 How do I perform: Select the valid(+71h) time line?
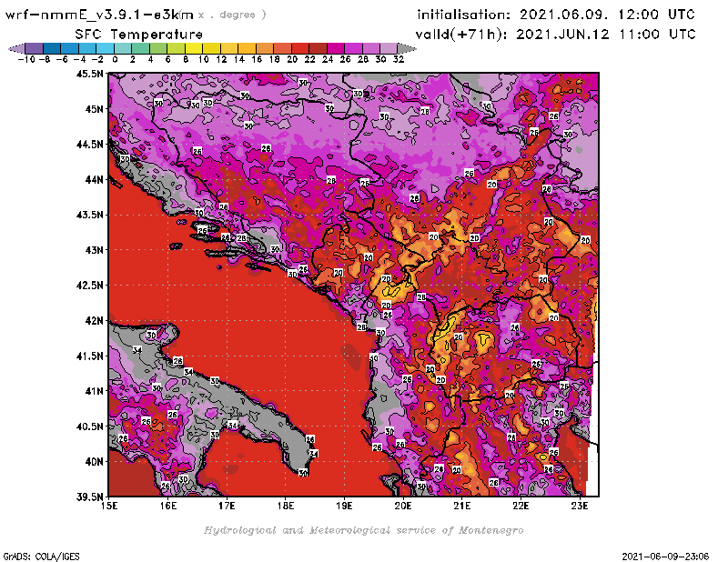point(555,35)
